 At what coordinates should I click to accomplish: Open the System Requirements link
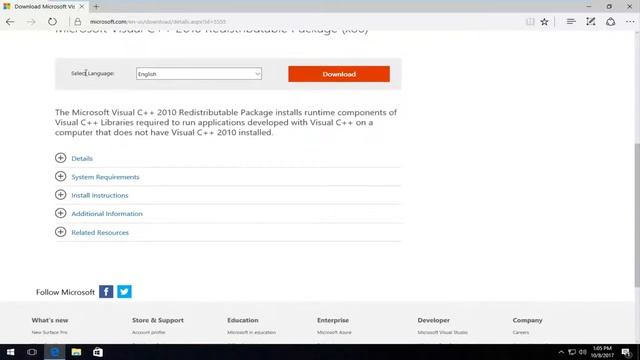point(105,177)
